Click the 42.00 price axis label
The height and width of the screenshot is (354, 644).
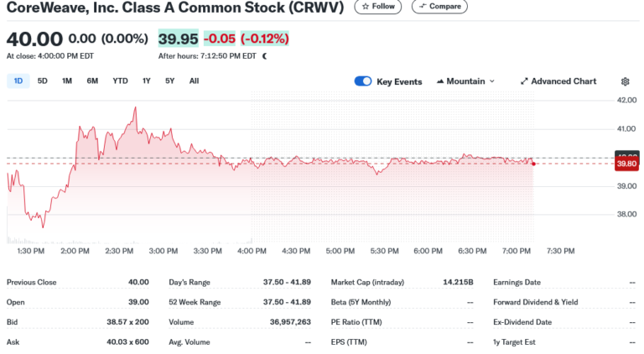(x=626, y=100)
